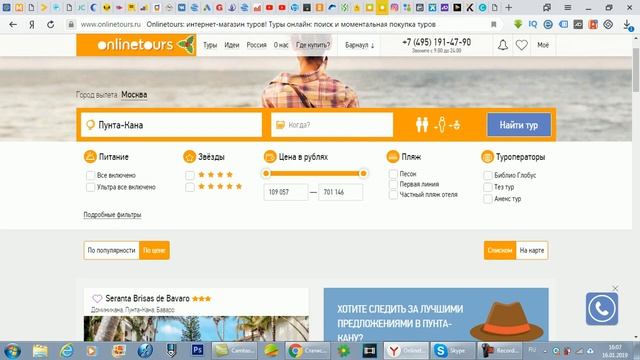Open the Россия menu
The image size is (640, 360).
coord(256,45)
